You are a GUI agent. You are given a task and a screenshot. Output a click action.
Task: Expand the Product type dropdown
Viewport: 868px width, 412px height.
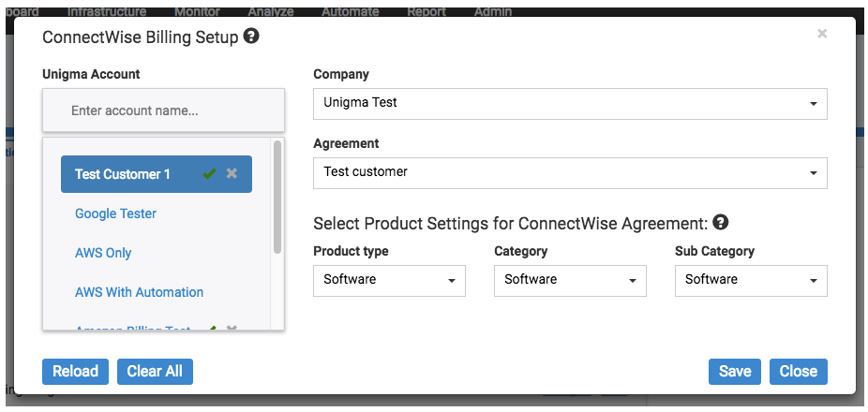(x=389, y=280)
